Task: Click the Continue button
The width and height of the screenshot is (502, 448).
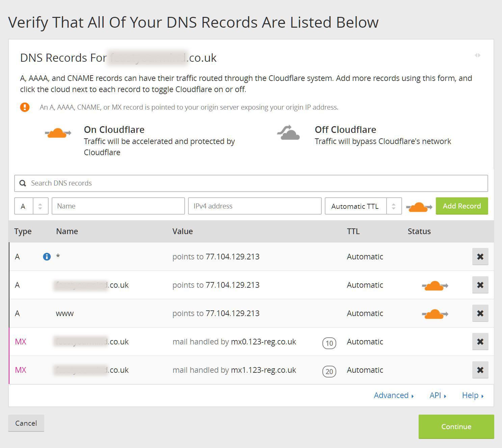Action: (x=456, y=426)
